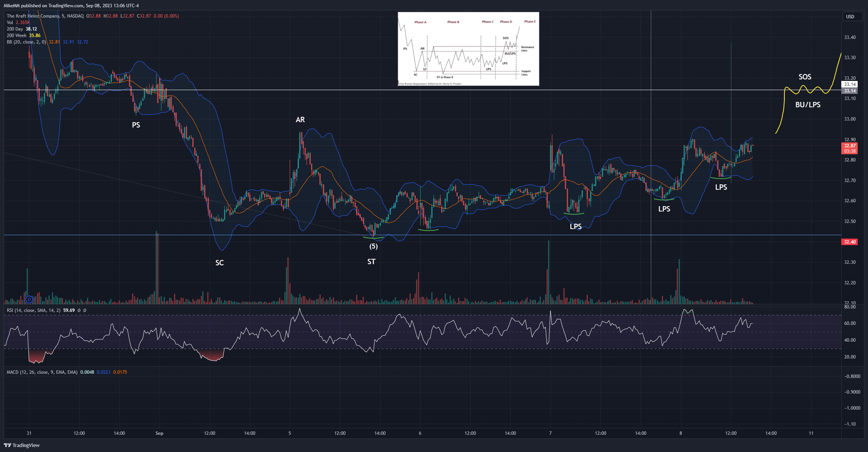Viewport: 868px width, 452px height.
Task: Click the -0.8000 label on MACD scale
Action: click(x=852, y=376)
